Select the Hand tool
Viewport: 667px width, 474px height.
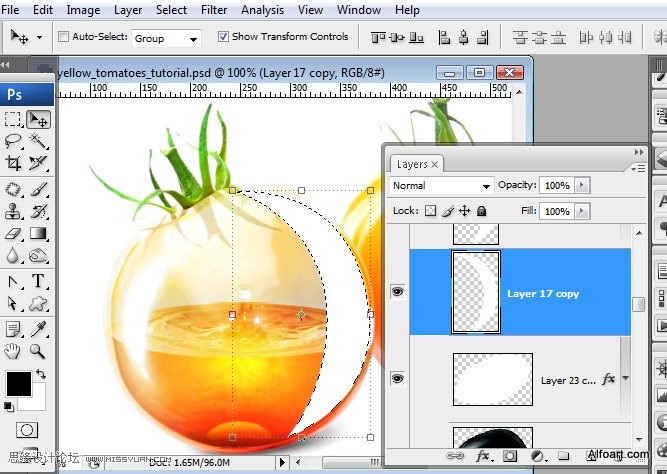coord(13,351)
